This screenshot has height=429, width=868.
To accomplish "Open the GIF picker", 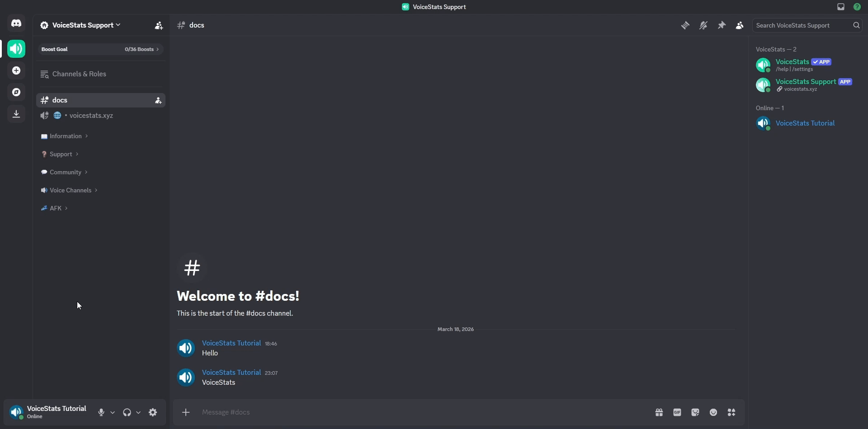I will point(677,412).
